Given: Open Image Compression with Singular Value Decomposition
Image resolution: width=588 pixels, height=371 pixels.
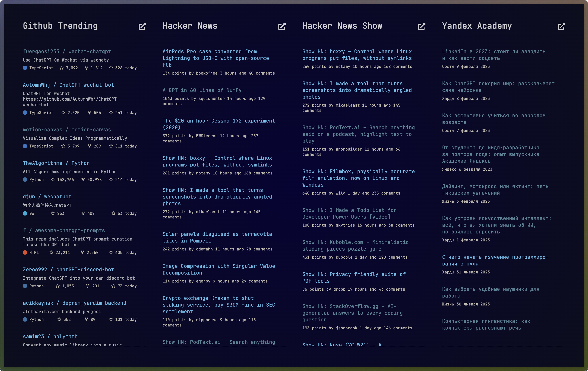Looking at the screenshot, I should click(x=219, y=269).
